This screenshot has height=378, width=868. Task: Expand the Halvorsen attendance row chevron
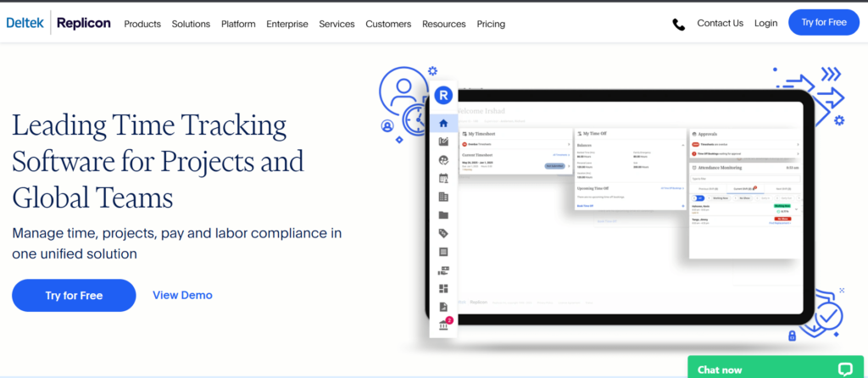tap(796, 209)
